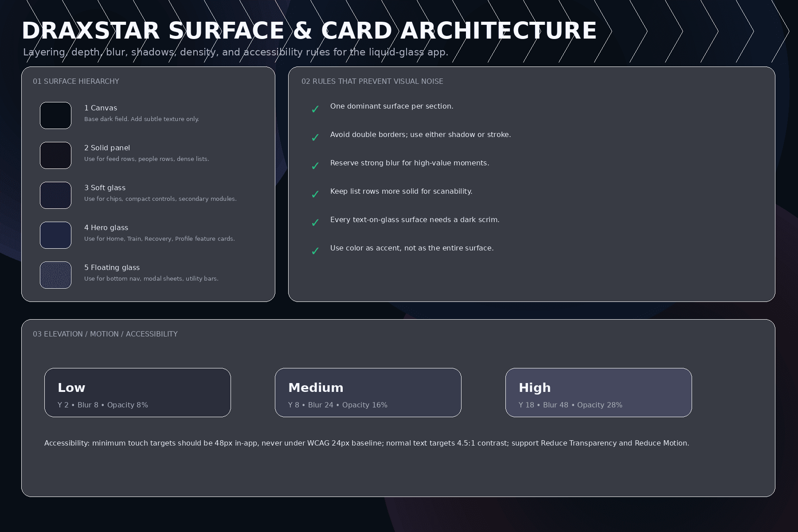The height and width of the screenshot is (532, 798).
Task: Choose the Hero glass swatch
Action: tap(55, 235)
